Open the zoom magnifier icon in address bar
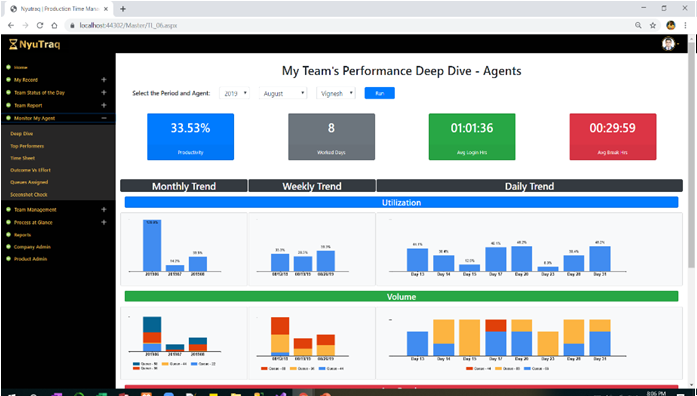Viewport: 697px width, 396px height. (x=638, y=26)
